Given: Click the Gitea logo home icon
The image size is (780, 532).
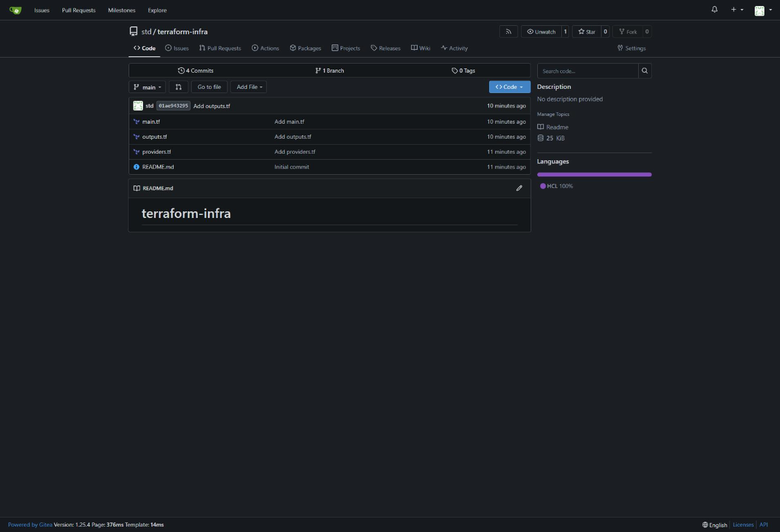Looking at the screenshot, I should point(16,10).
